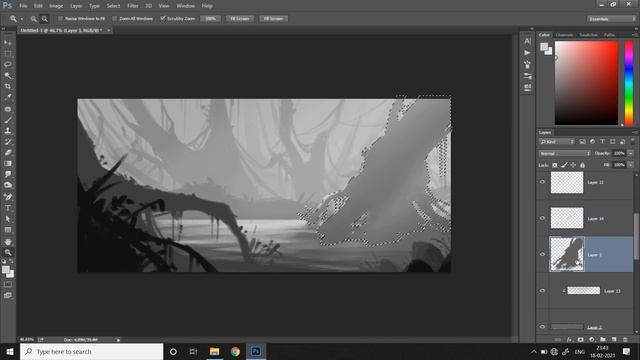Open the File menu
The image size is (640, 360).
tap(23, 6)
